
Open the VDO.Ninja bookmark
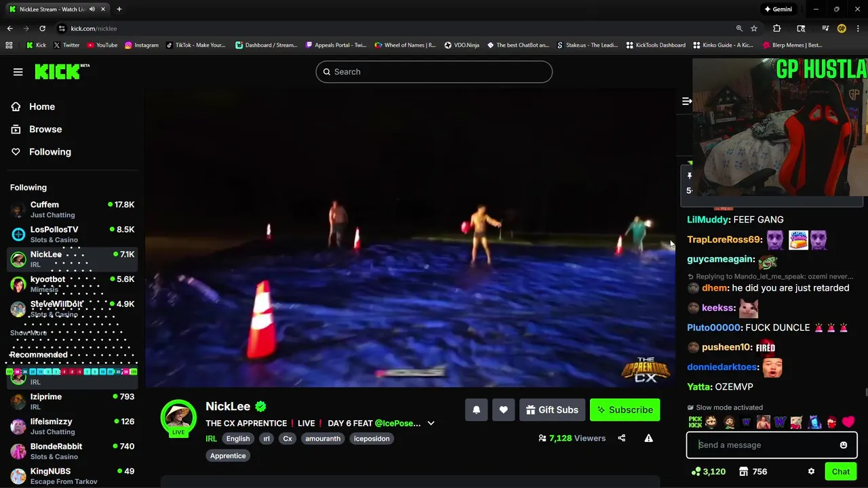462,45
